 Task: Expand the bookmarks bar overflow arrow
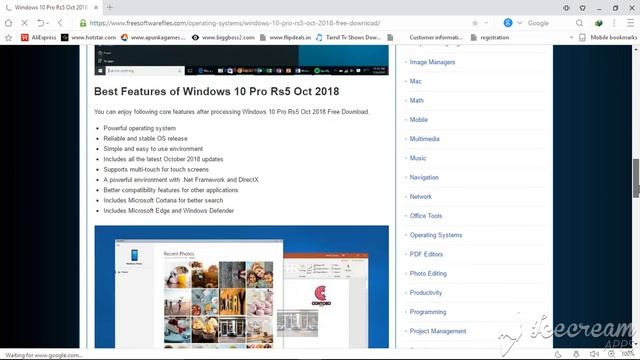click(571, 38)
